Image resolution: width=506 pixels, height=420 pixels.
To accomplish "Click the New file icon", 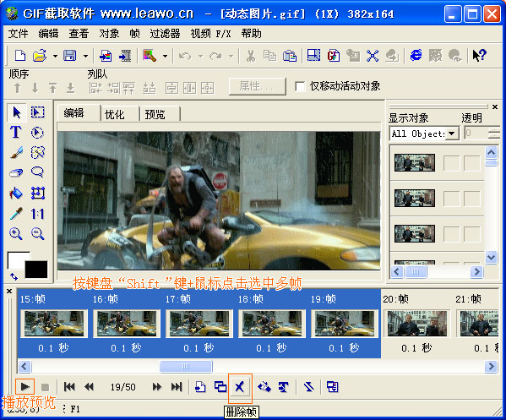I will click(20, 56).
